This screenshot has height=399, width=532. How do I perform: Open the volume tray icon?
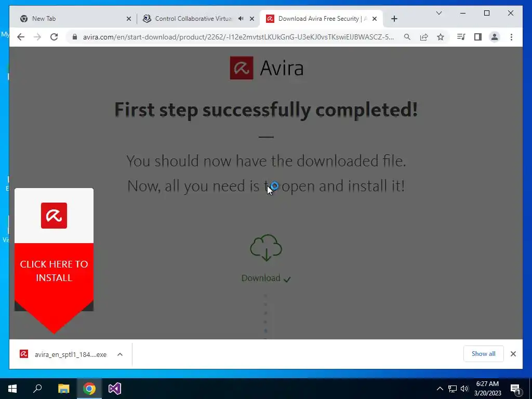(464, 389)
